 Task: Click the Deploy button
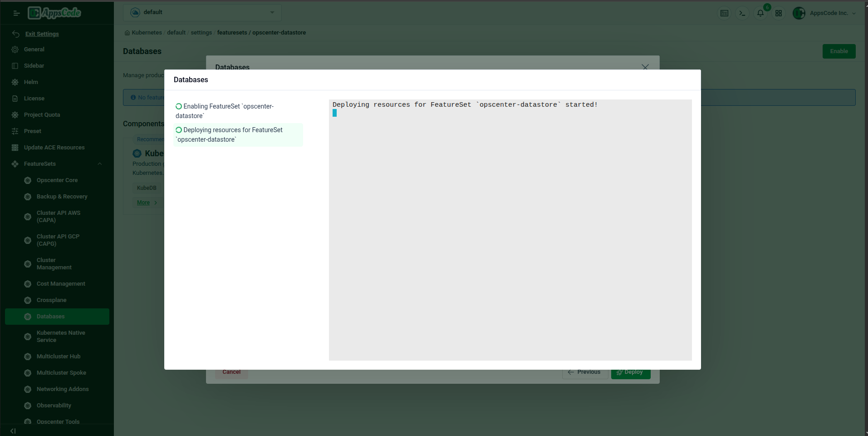[630, 372]
